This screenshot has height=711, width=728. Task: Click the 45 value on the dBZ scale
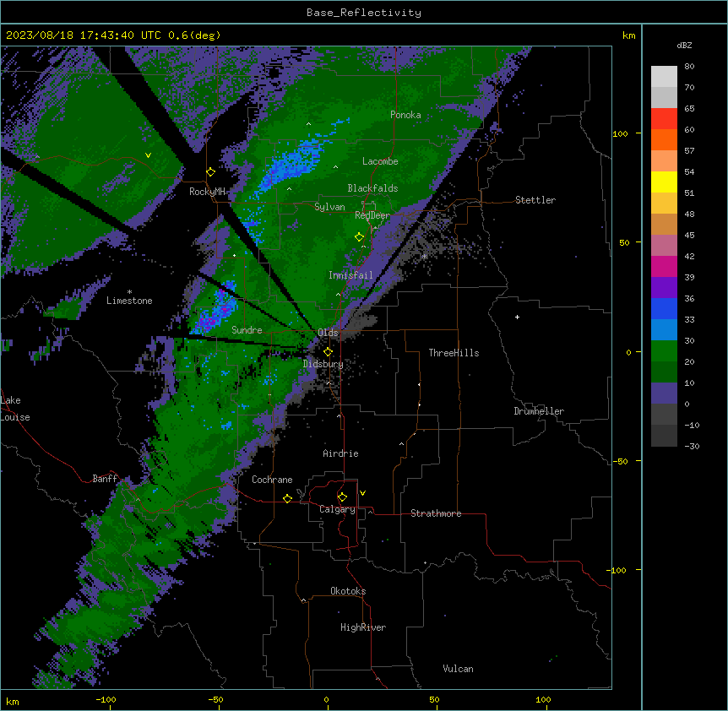(x=689, y=235)
